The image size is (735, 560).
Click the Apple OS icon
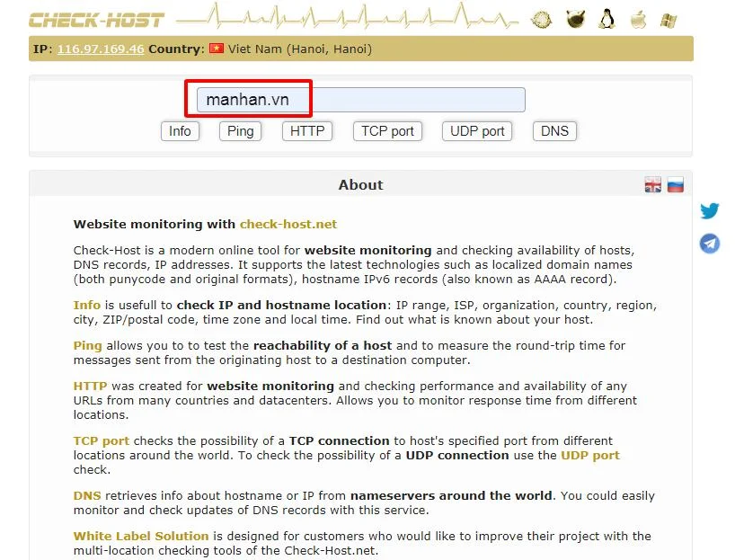pyautogui.click(x=639, y=20)
